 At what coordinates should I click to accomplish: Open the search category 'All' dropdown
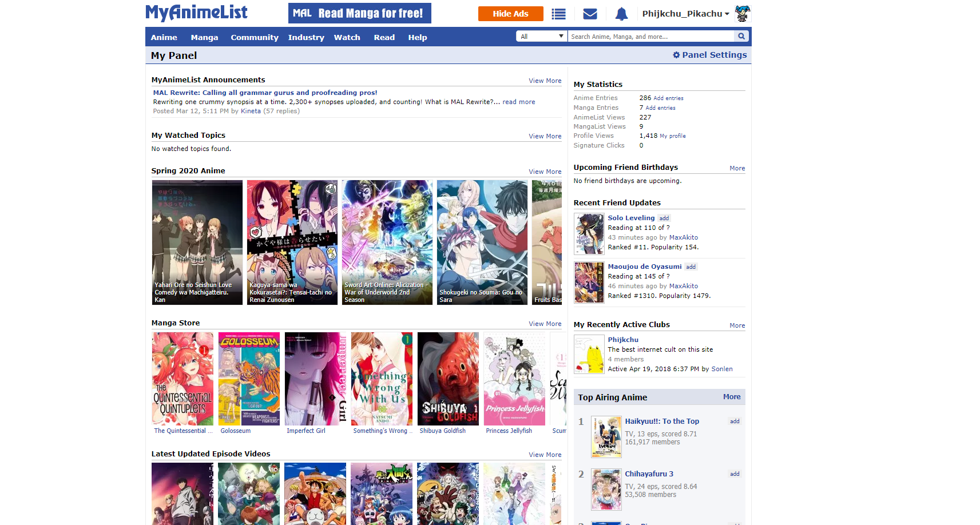pyautogui.click(x=541, y=36)
